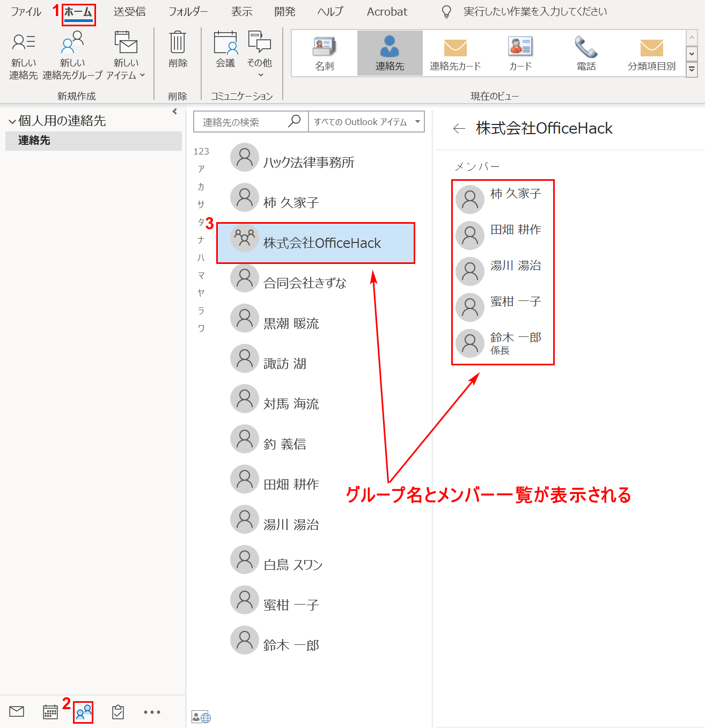Collapse the 個人用の連絡先 folder group
This screenshot has width=705, height=728.
point(12,122)
